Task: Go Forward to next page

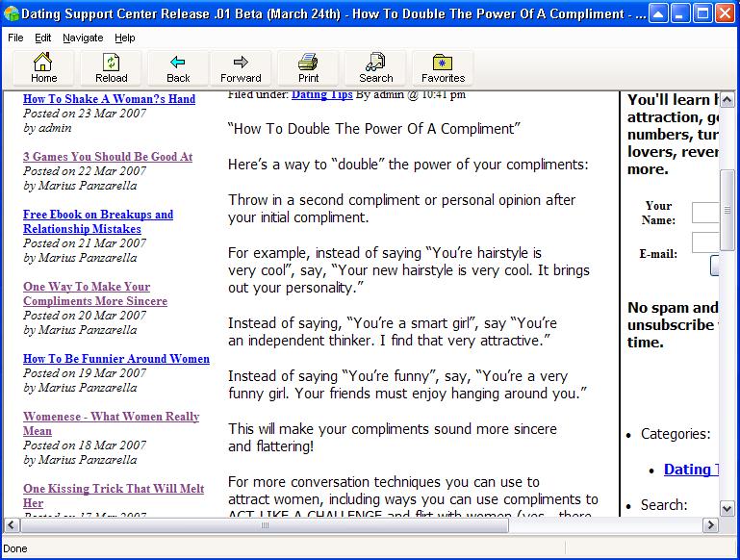Action: pos(241,68)
